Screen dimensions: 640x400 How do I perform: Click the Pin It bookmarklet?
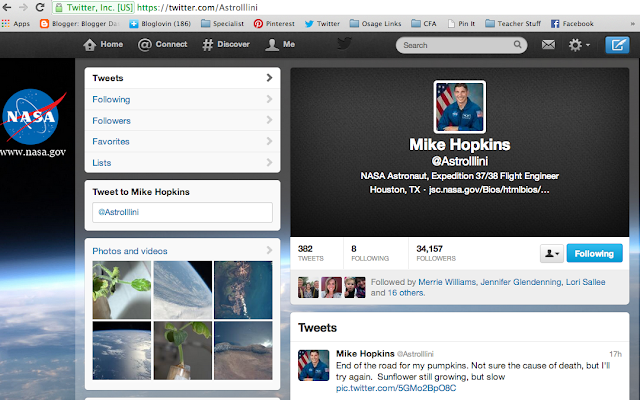coord(461,24)
